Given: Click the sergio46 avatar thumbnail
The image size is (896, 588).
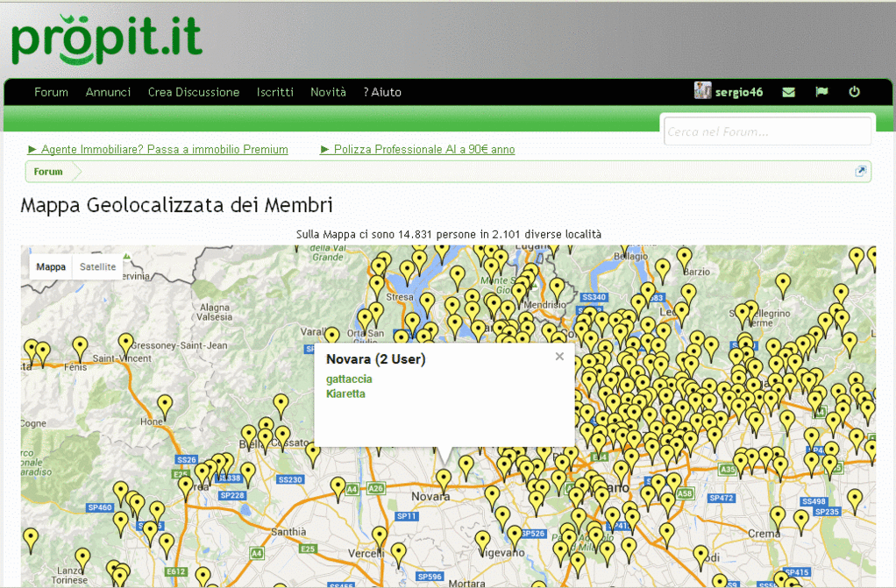Looking at the screenshot, I should pos(702,90).
